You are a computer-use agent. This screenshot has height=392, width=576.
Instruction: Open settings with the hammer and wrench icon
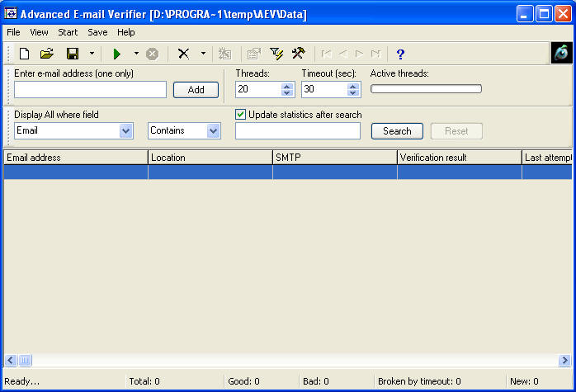tap(298, 54)
